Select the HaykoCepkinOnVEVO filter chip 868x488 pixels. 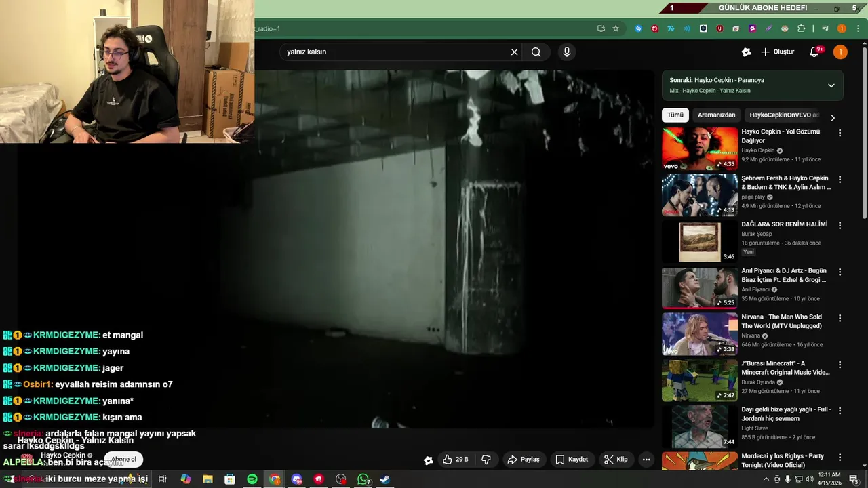(784, 115)
